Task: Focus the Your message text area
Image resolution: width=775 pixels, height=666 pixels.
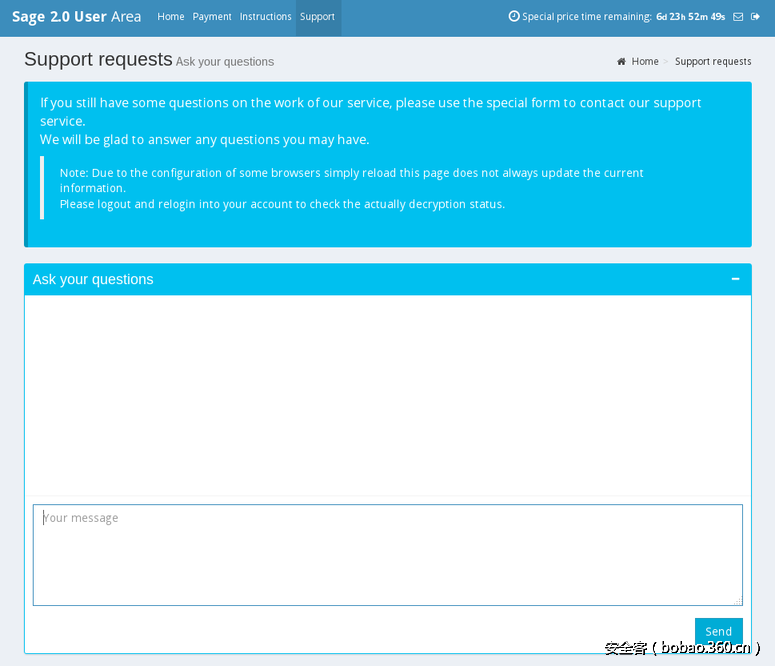Action: click(x=387, y=555)
